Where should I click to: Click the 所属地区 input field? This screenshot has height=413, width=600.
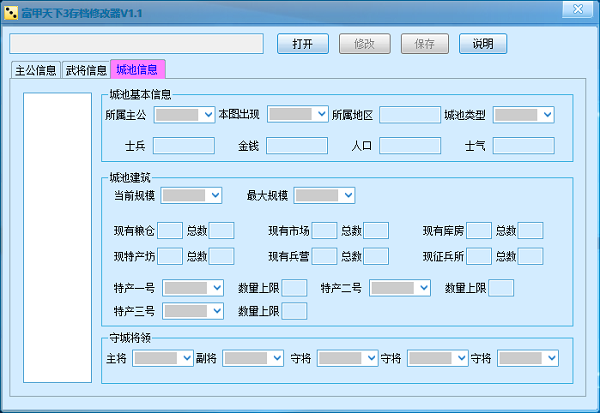pyautogui.click(x=410, y=115)
